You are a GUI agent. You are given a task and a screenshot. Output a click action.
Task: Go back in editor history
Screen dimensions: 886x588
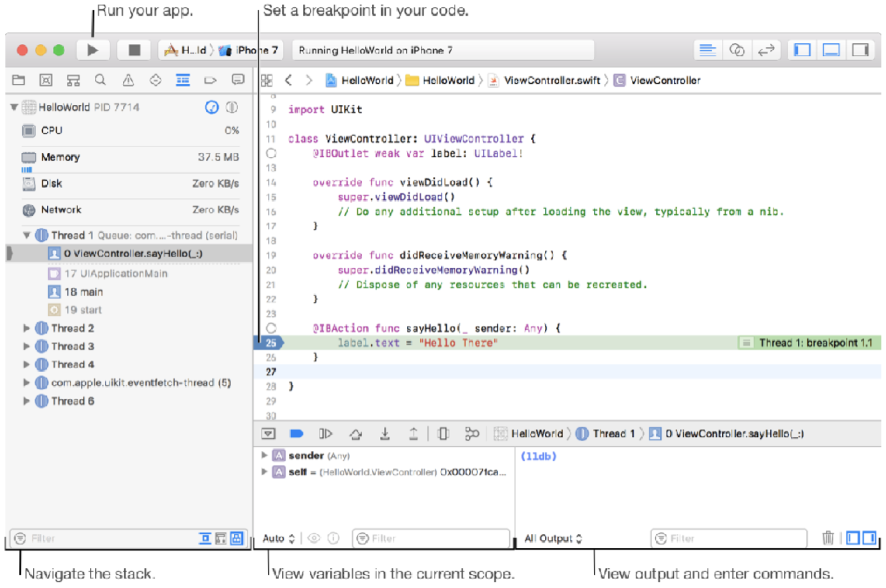point(288,81)
